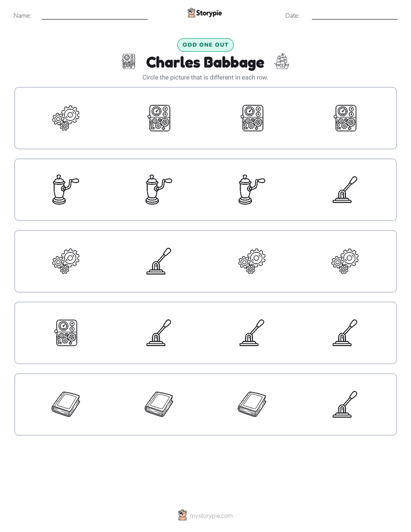Click the last machine picture in row one

[x=346, y=118]
